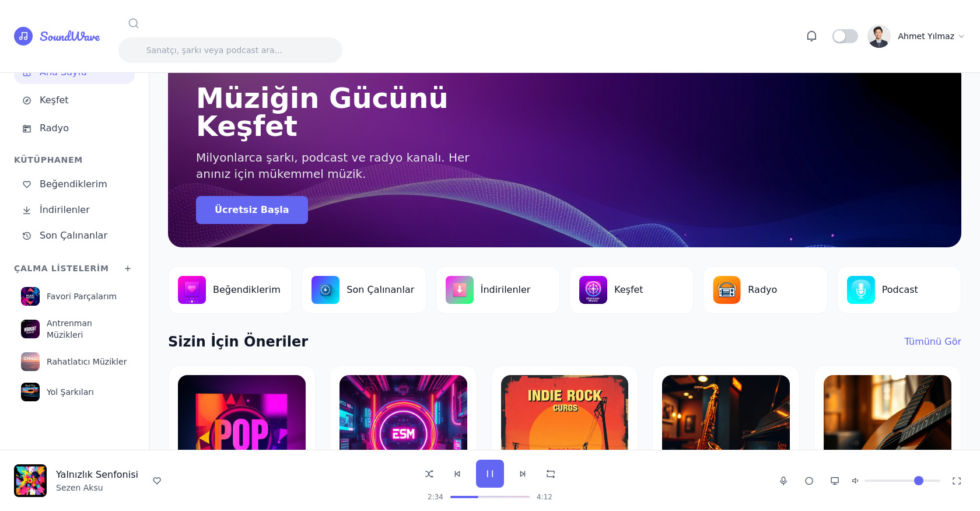Open Radyo in the sidebar
Viewport: 980px width, 511px height.
[74, 128]
